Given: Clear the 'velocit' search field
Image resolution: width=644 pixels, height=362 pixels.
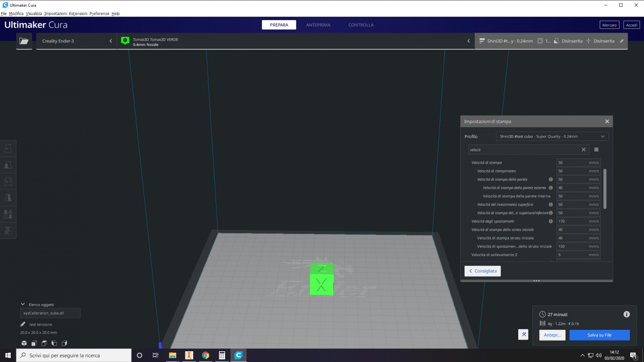Looking at the screenshot, I should pos(583,150).
